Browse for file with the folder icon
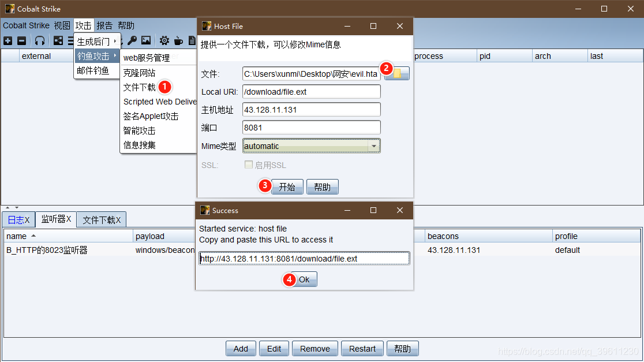The image size is (644, 362). pos(397,73)
